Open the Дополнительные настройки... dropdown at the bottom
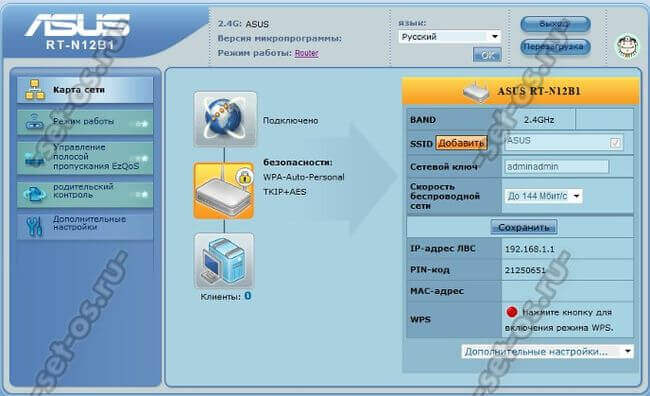Viewport: 650px width, 396px height. (547, 352)
